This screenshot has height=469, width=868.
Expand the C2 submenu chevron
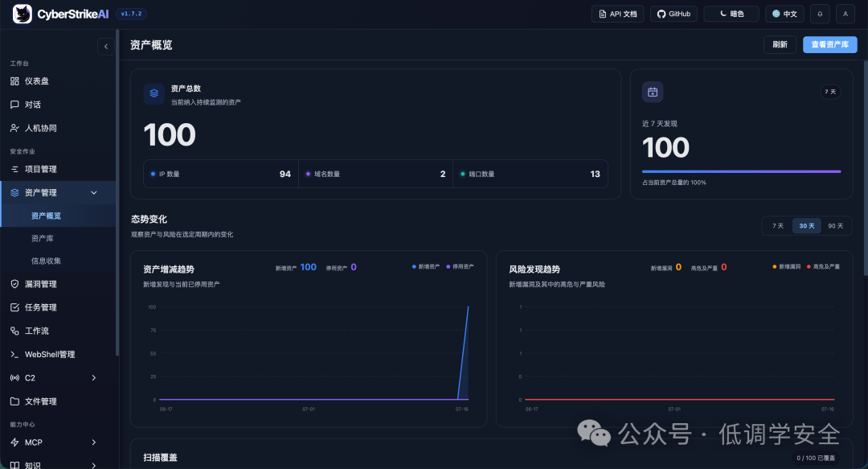[93, 378]
